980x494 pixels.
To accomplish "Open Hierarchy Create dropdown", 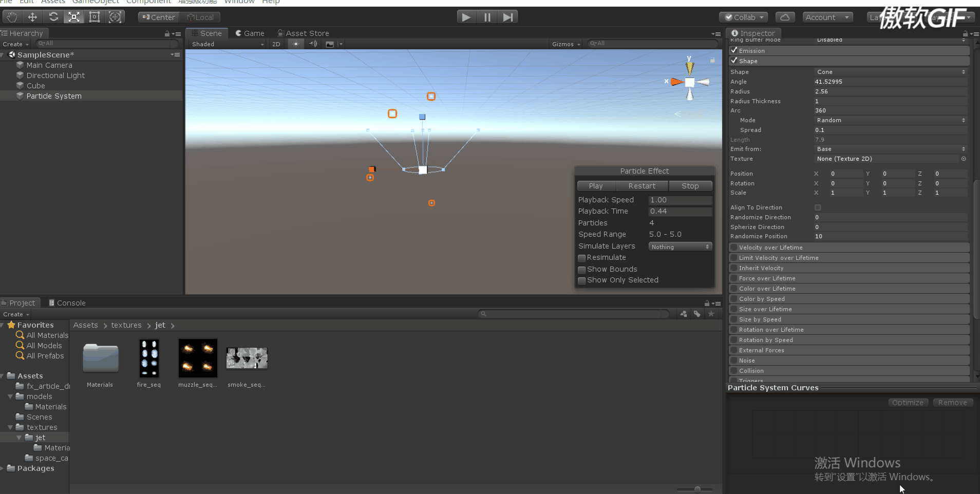I will click(15, 44).
